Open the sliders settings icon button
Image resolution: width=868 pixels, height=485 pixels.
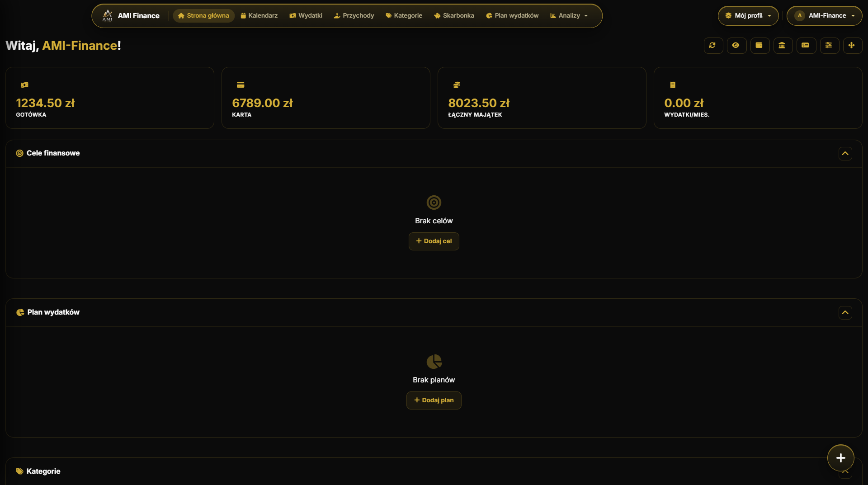coord(829,46)
